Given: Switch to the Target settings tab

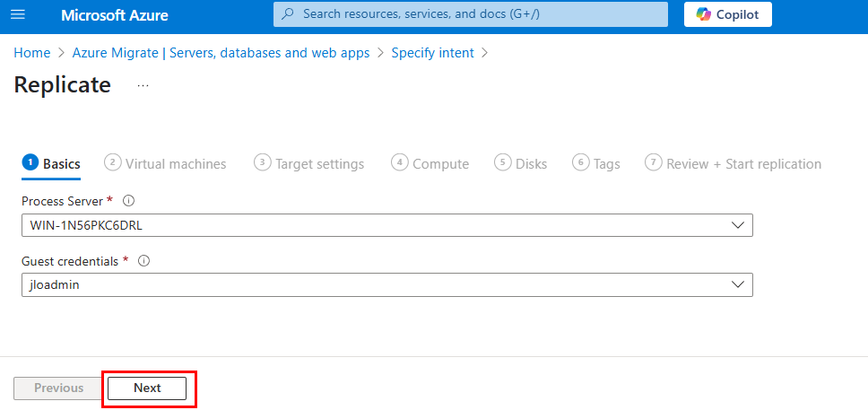Looking at the screenshot, I should click(308, 164).
